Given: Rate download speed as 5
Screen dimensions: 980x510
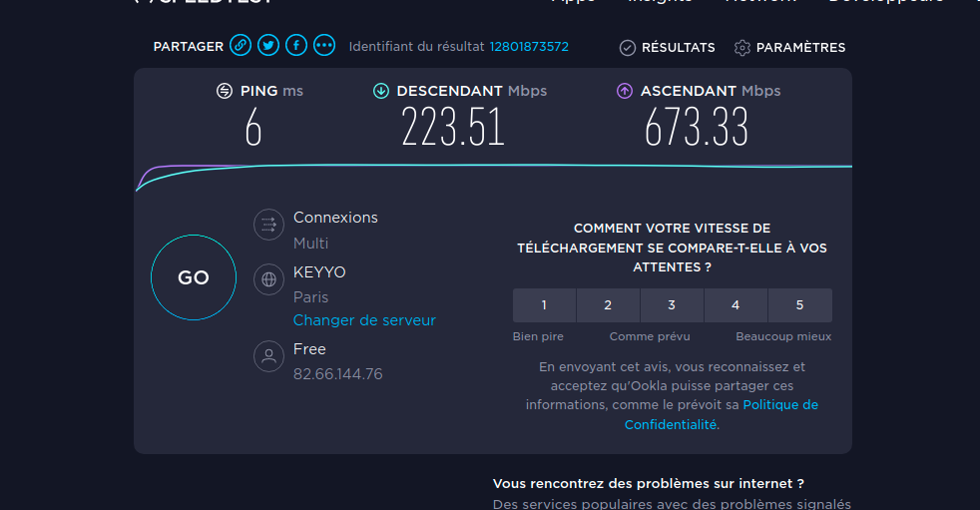Looking at the screenshot, I should [800, 305].
